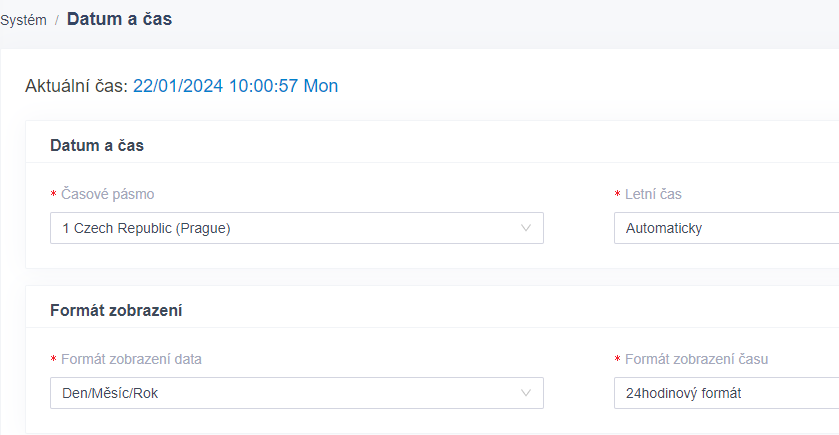This screenshot has width=839, height=435.
Task: Click the Časové pásmo field label
Action: click(108, 194)
